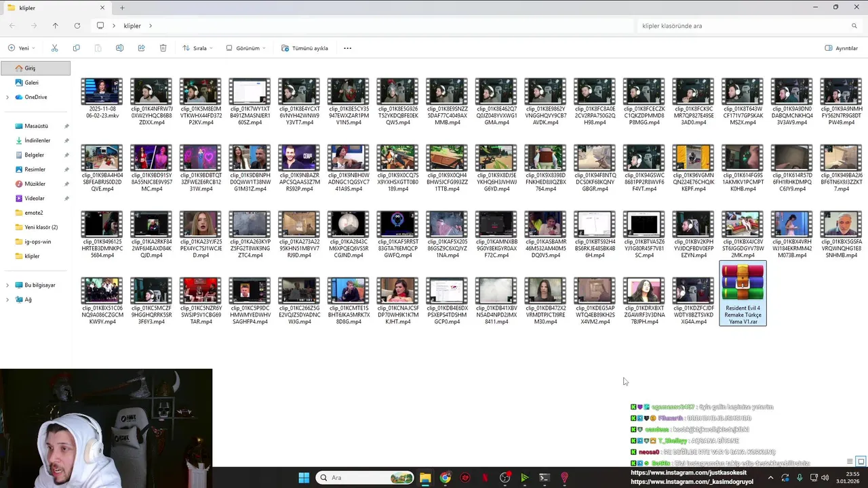This screenshot has height=488, width=868.
Task: Click the Cut scissors icon in toolbar
Action: (54, 48)
